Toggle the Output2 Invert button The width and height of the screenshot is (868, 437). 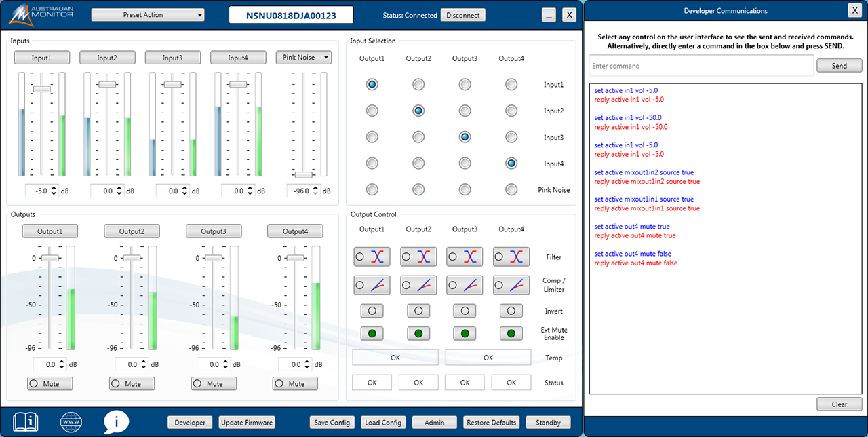pos(418,311)
